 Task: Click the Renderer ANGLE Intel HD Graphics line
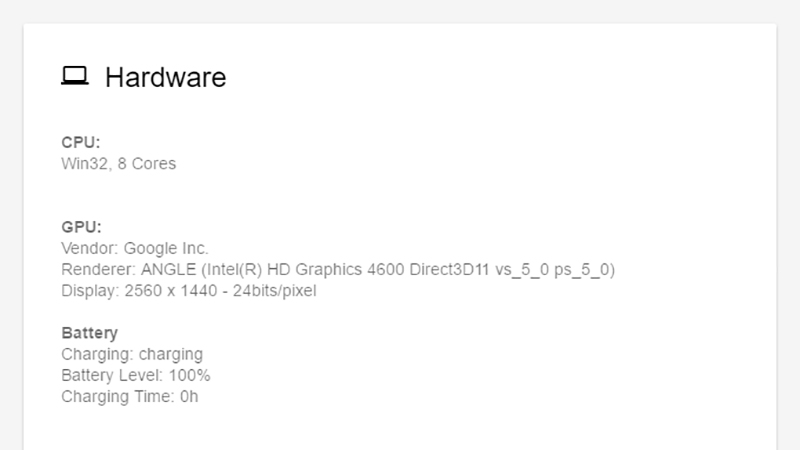point(338,270)
